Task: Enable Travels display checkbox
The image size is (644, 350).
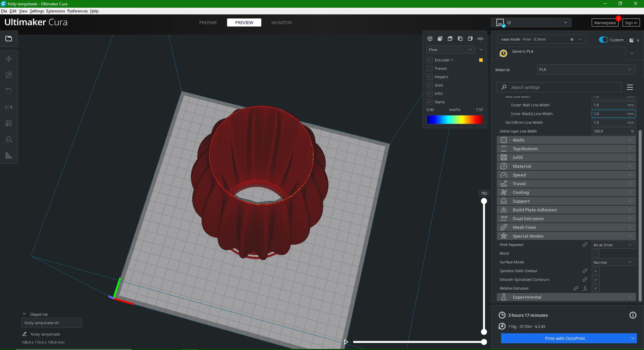Action: 429,68
